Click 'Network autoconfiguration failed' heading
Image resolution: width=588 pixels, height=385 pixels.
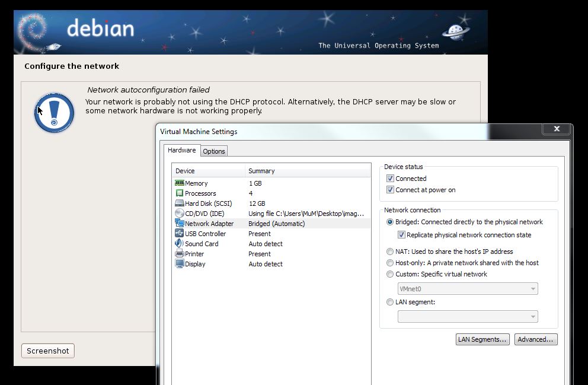point(148,90)
